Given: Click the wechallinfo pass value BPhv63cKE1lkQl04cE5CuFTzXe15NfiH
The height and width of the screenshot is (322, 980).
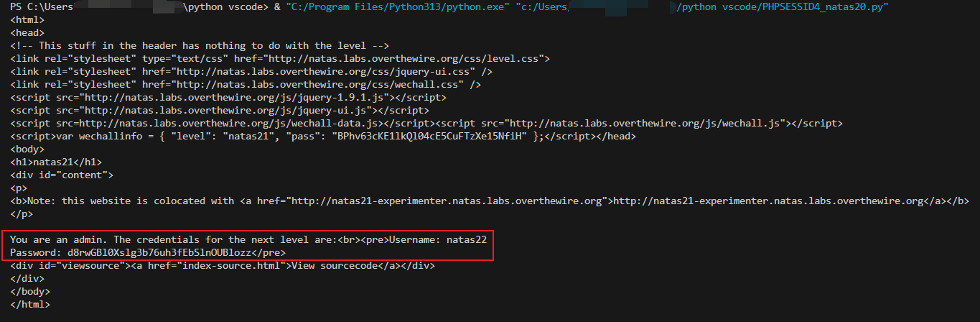Looking at the screenshot, I should pos(429,136).
